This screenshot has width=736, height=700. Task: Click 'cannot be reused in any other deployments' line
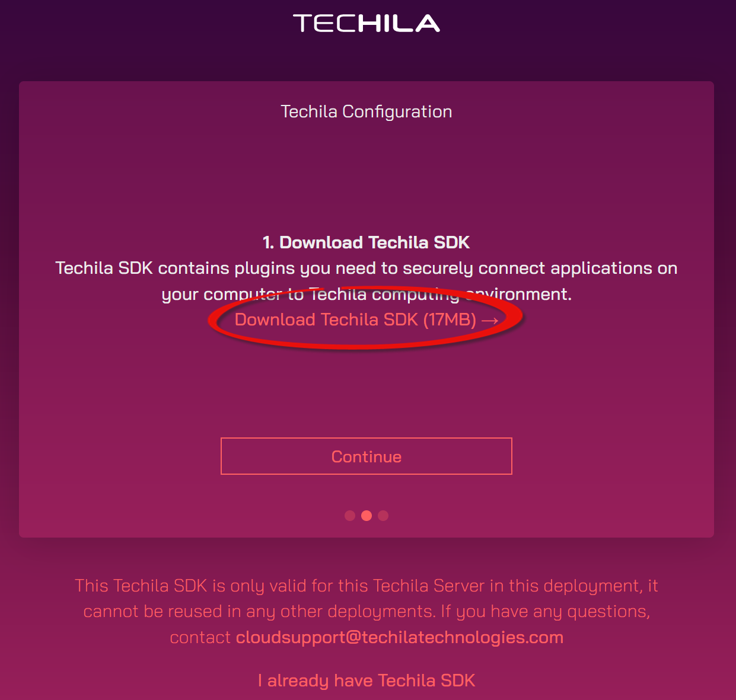(x=367, y=612)
